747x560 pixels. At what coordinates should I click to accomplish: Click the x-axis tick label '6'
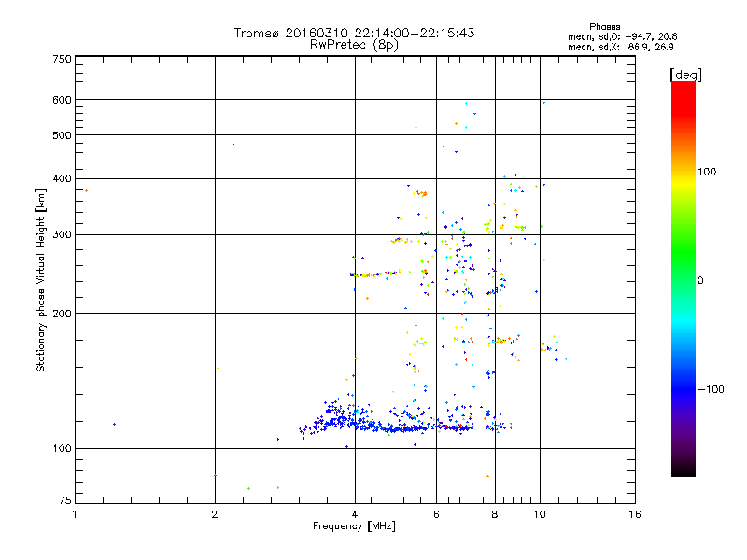tap(436, 514)
